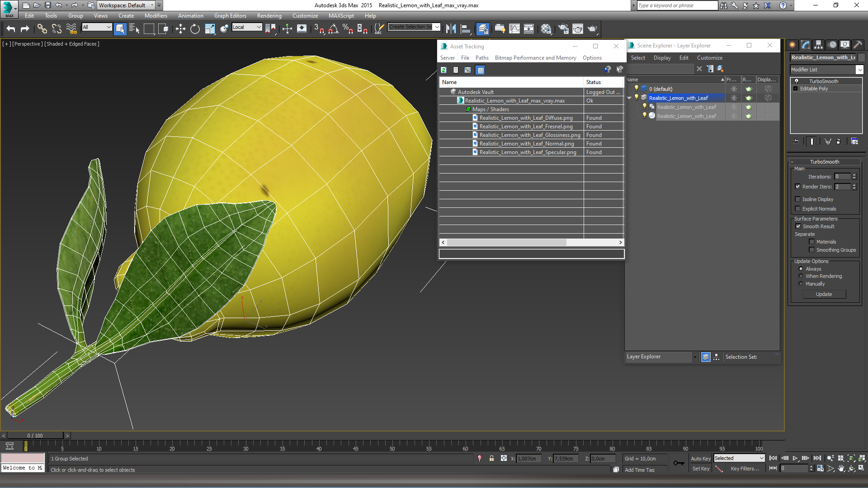Select the Manually update option
Screen dimensions: 868x488
tap(801, 284)
